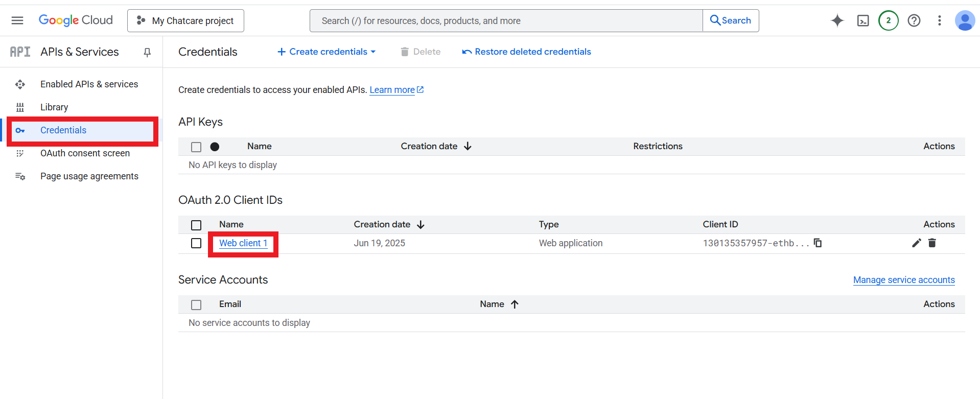The height and width of the screenshot is (399, 980).
Task: Click the Library icon in the sidebar
Action: [x=20, y=107]
